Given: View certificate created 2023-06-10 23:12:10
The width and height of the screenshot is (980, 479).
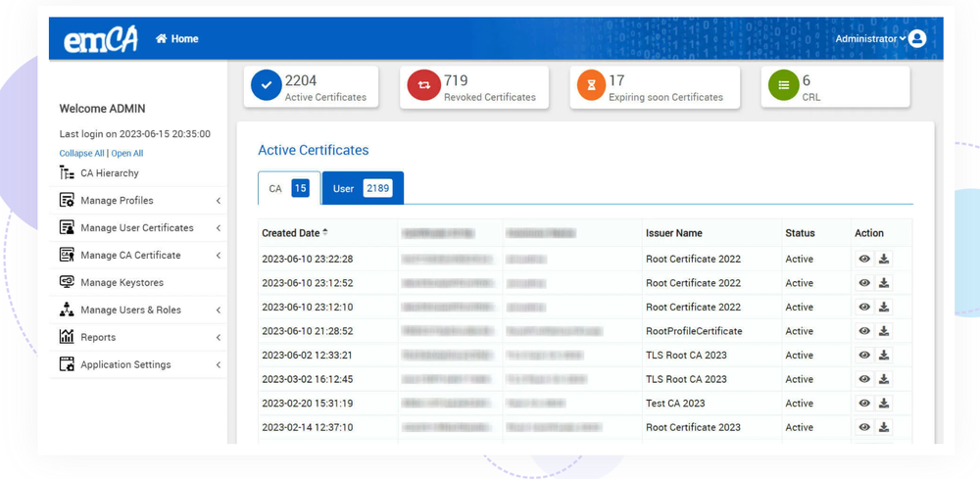Looking at the screenshot, I should pyautogui.click(x=864, y=308).
